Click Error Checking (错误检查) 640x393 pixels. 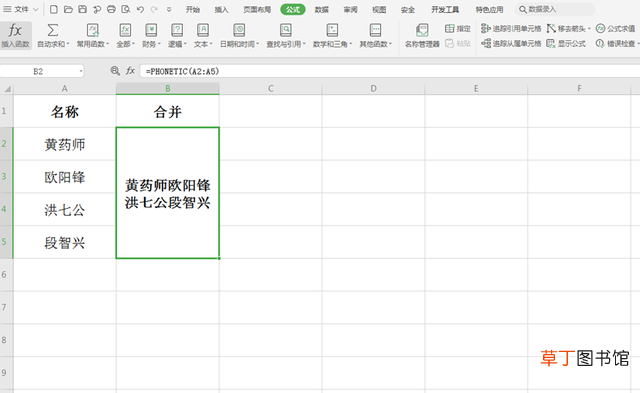click(617, 43)
